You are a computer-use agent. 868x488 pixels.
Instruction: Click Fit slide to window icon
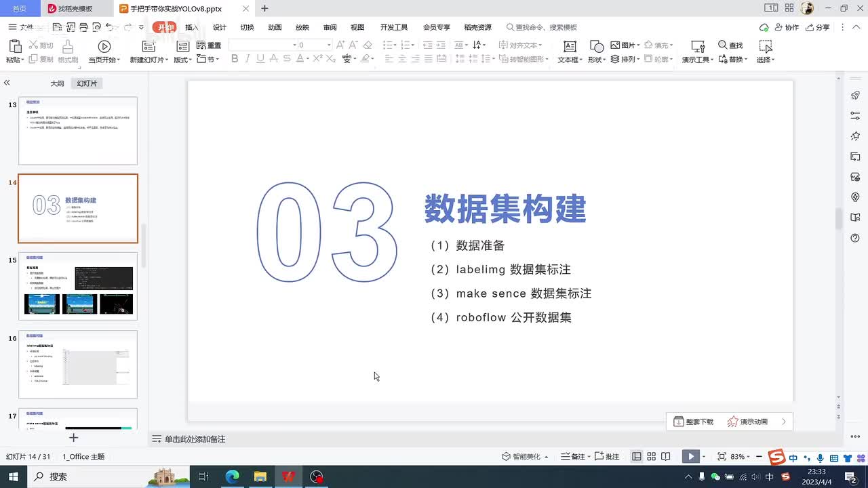(x=722, y=457)
